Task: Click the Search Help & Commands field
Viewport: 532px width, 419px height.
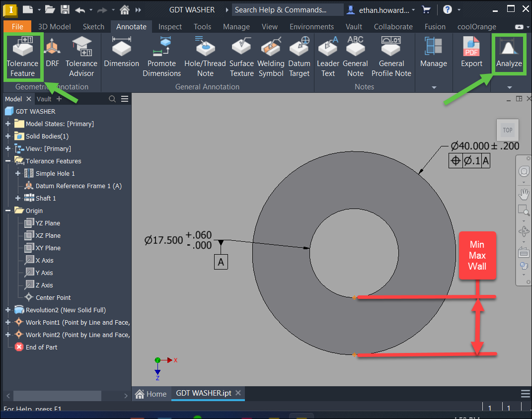Action: point(287,9)
